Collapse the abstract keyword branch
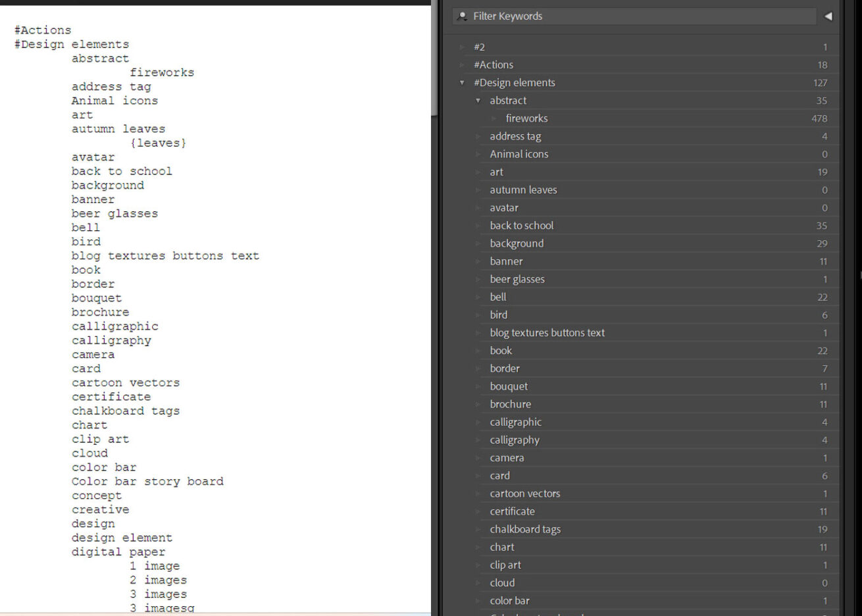The image size is (862, 616). (478, 101)
